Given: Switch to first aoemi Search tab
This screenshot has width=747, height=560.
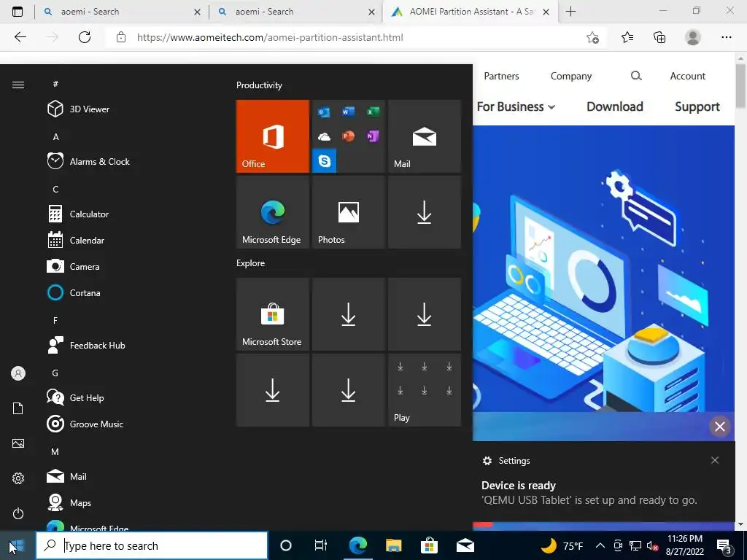Looking at the screenshot, I should pos(122,12).
